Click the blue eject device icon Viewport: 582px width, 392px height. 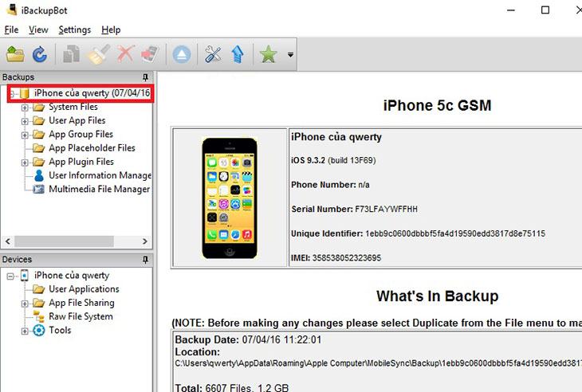[x=182, y=54]
